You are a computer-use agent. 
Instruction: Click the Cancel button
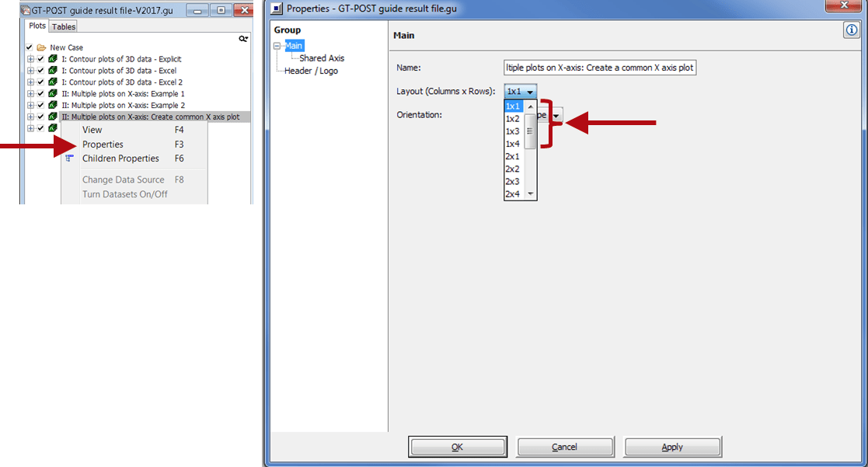click(565, 447)
